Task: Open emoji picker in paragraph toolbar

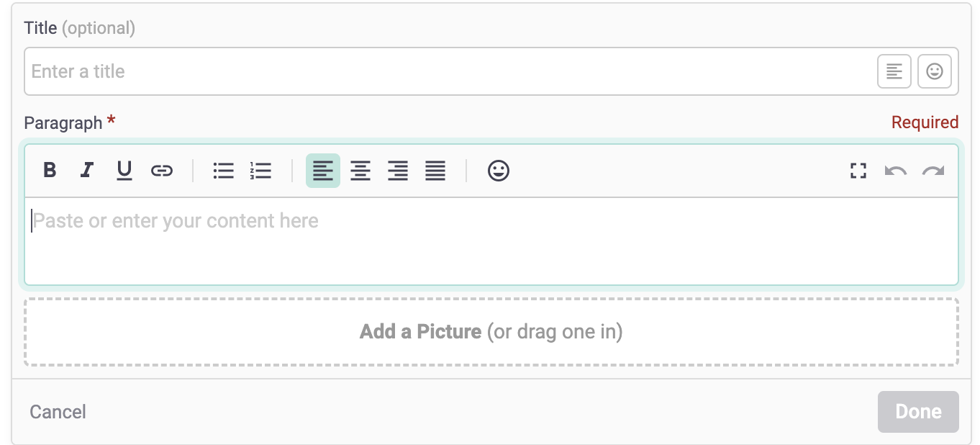Action: [499, 171]
